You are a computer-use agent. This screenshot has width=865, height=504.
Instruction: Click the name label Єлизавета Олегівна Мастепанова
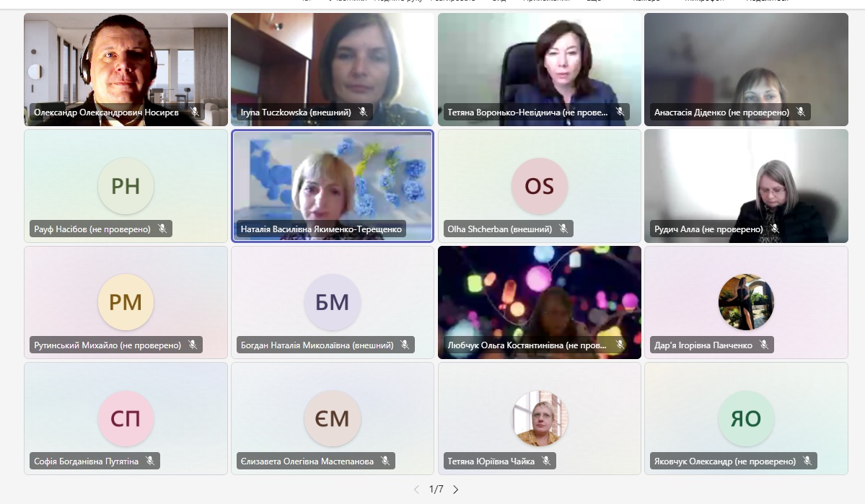click(307, 461)
